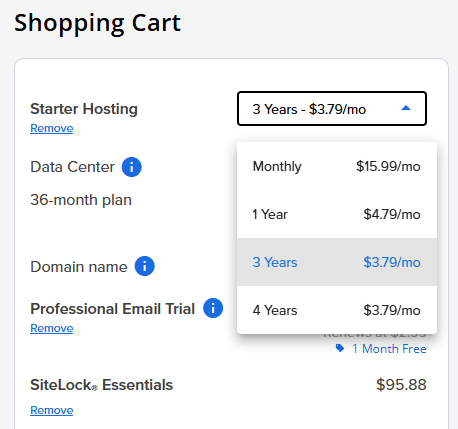The height and width of the screenshot is (429, 458).
Task: Choose the 1 Year $4.79/mo option
Action: click(x=337, y=214)
